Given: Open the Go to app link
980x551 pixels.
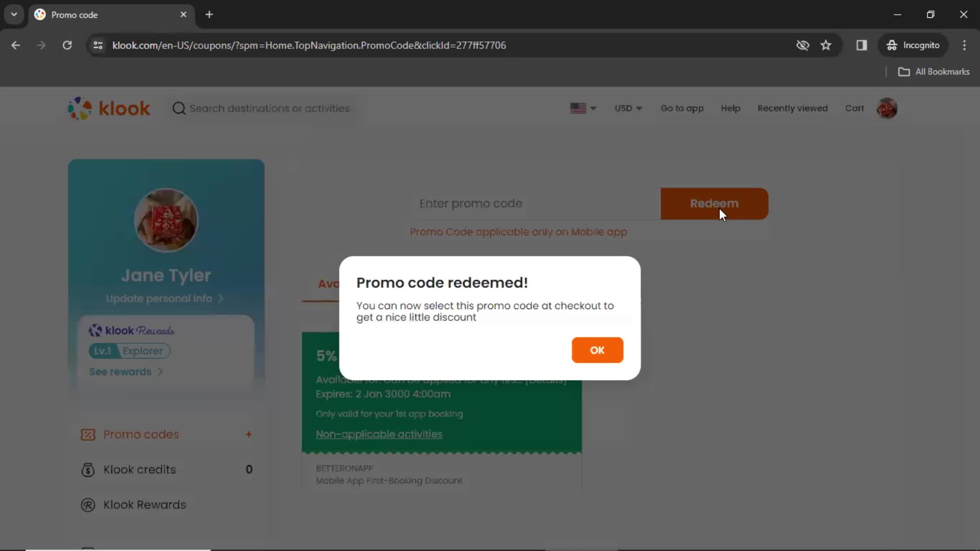Looking at the screenshot, I should 682,108.
